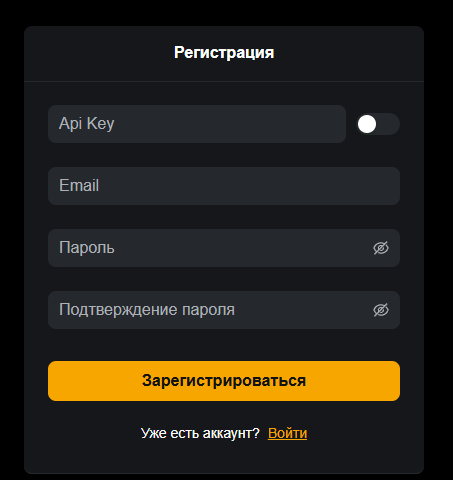Show password via eye icon in Пароль field
The height and width of the screenshot is (480, 453).
381,248
